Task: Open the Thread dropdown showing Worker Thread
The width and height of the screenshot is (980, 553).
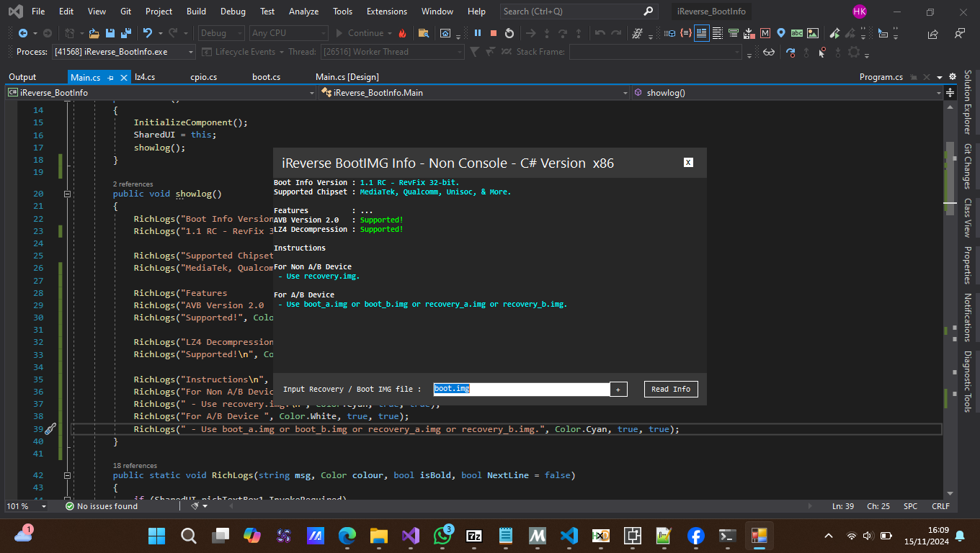Action: click(x=392, y=52)
